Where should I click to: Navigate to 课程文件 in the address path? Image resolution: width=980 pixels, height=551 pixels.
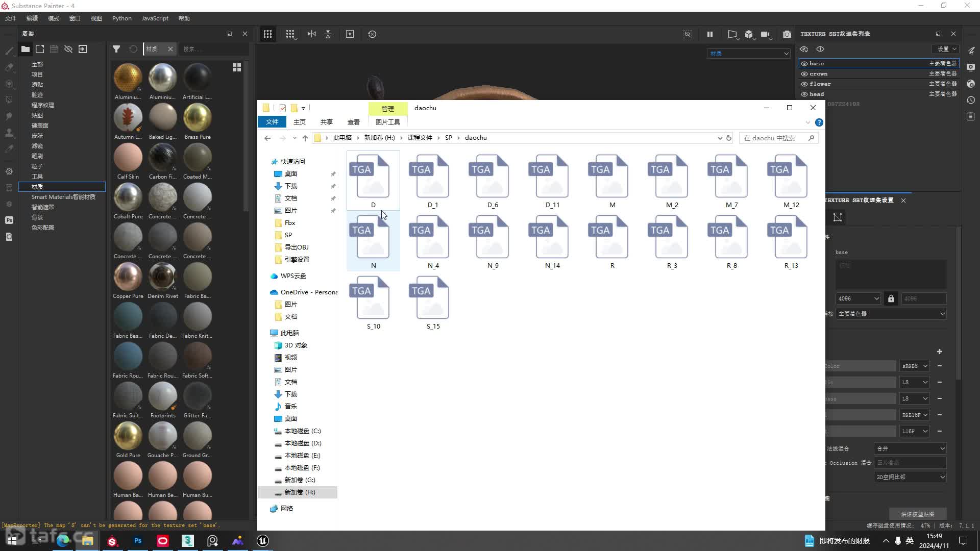[x=420, y=138]
